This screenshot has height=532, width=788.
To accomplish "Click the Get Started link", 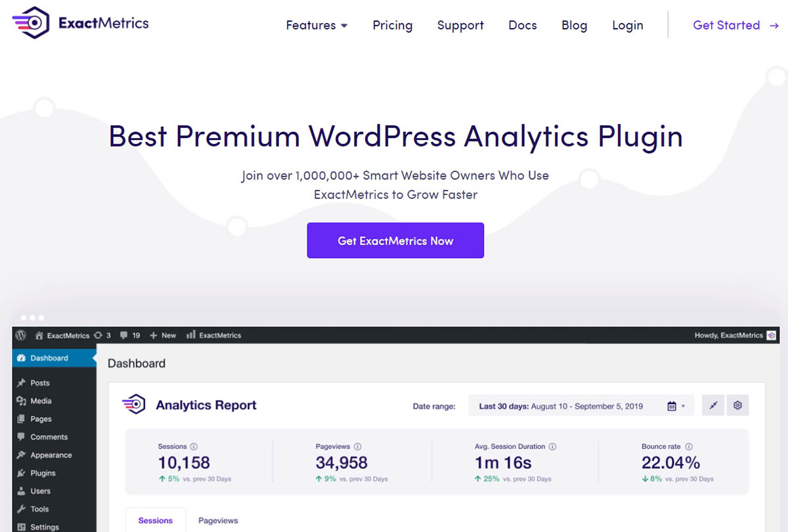I will click(x=735, y=26).
